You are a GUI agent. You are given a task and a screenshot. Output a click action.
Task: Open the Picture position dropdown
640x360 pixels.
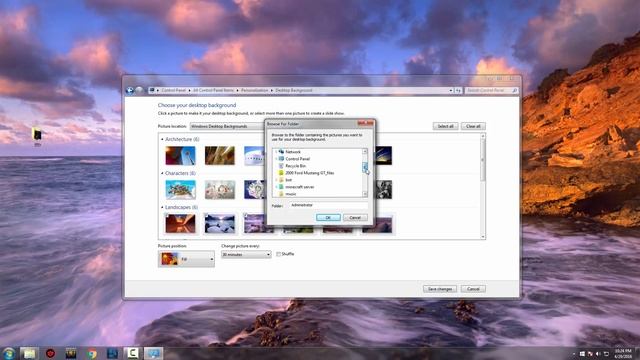coord(186,259)
